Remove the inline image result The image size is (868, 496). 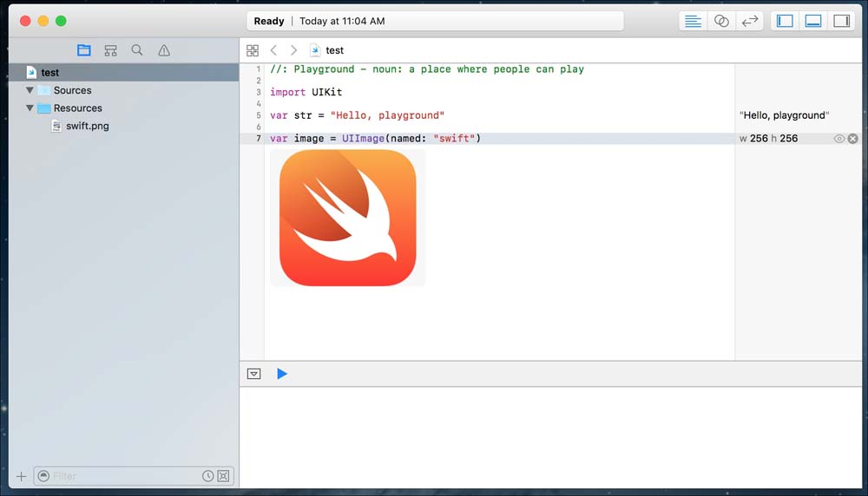coord(852,139)
